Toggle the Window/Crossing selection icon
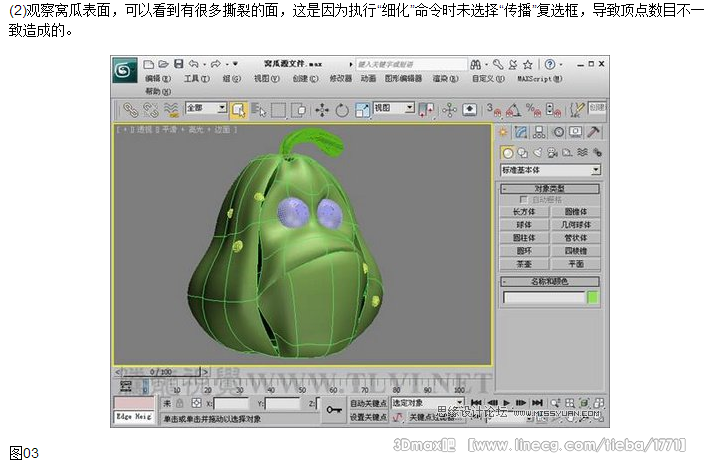Viewport: 715px width, 462px height. (299, 110)
